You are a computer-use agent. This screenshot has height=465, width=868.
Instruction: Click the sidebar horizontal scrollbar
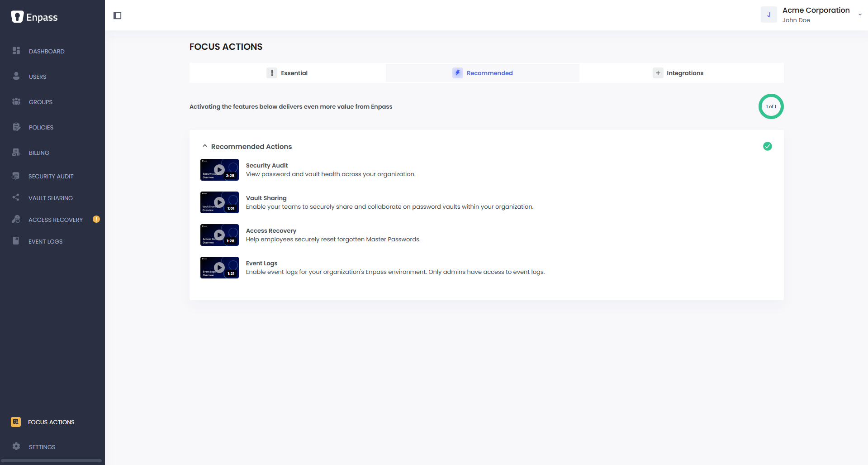pyautogui.click(x=51, y=461)
